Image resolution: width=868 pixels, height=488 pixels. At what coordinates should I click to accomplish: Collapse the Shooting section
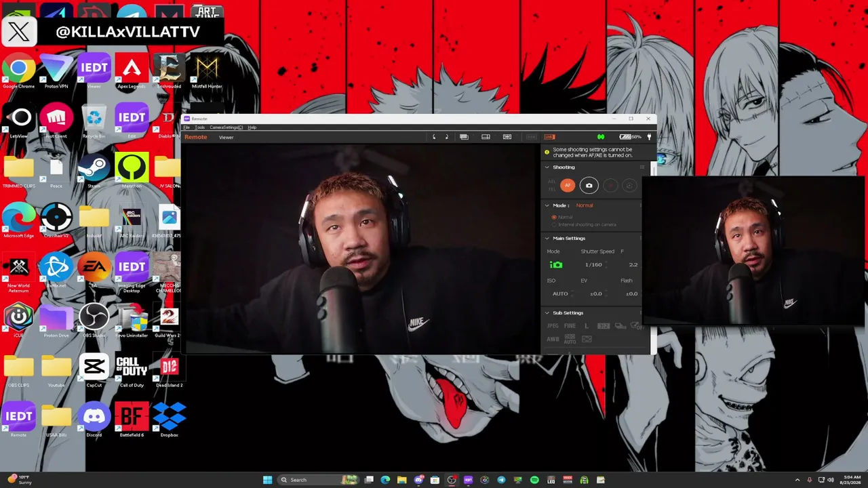(547, 167)
